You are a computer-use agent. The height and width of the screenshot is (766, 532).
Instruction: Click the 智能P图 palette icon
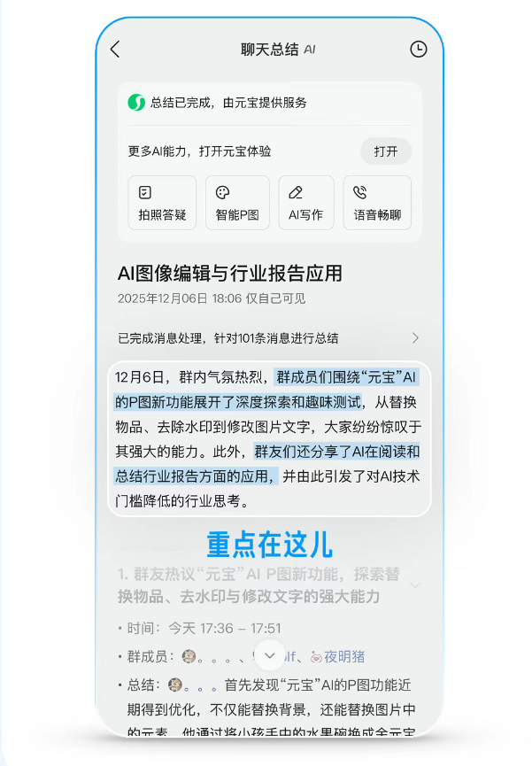(x=223, y=192)
